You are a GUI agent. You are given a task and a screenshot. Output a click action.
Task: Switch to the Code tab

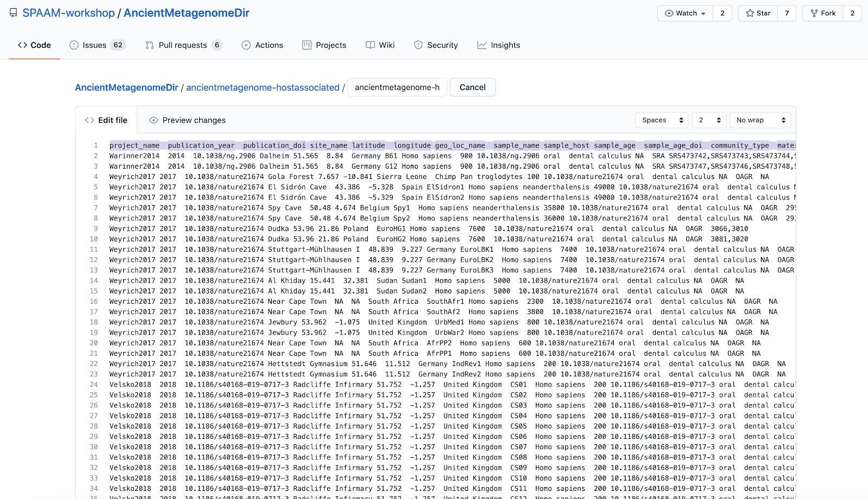tap(34, 45)
